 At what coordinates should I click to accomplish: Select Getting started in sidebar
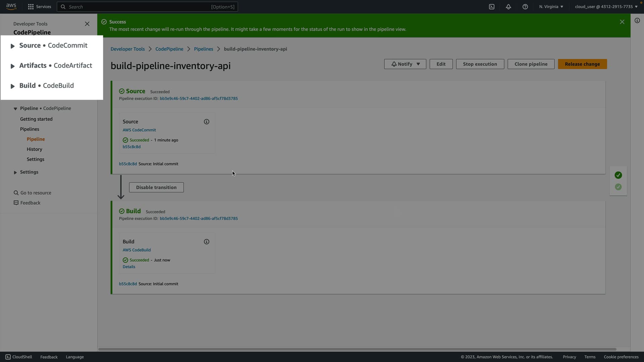[36, 119]
